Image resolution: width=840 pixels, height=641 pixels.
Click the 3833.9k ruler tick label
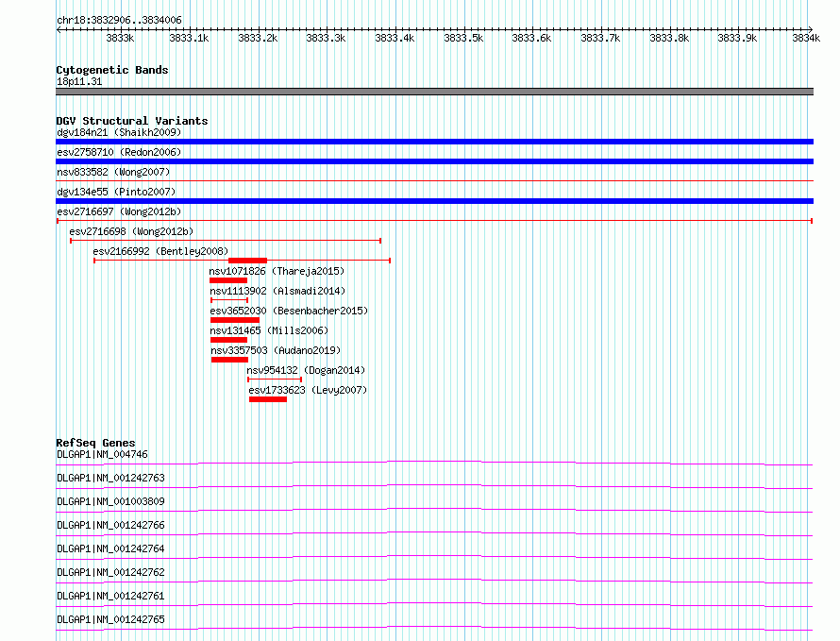click(x=737, y=38)
